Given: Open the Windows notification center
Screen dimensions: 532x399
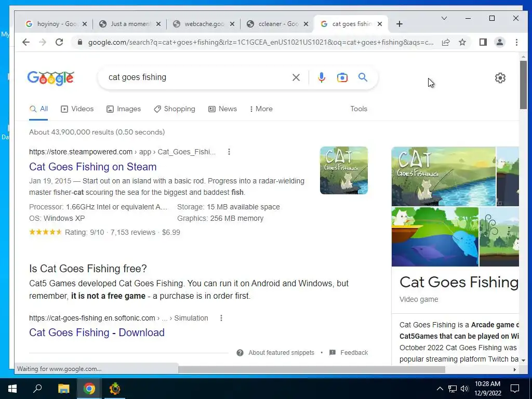Looking at the screenshot, I should pyautogui.click(x=515, y=389).
